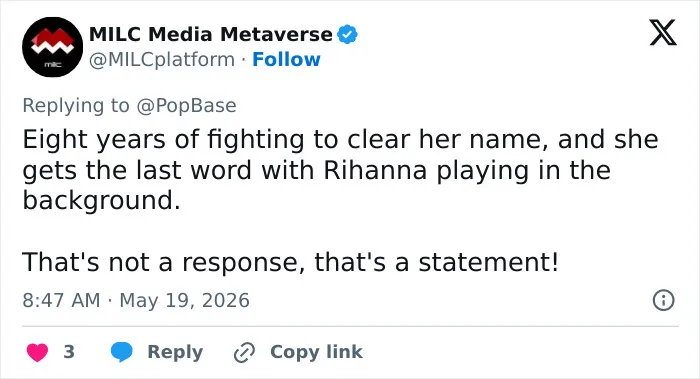Click the Copy link text
The image size is (700, 379).
[316, 352]
